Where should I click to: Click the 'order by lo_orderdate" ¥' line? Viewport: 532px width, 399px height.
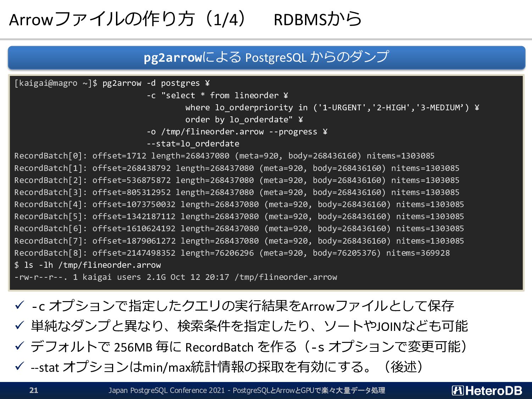(x=244, y=120)
